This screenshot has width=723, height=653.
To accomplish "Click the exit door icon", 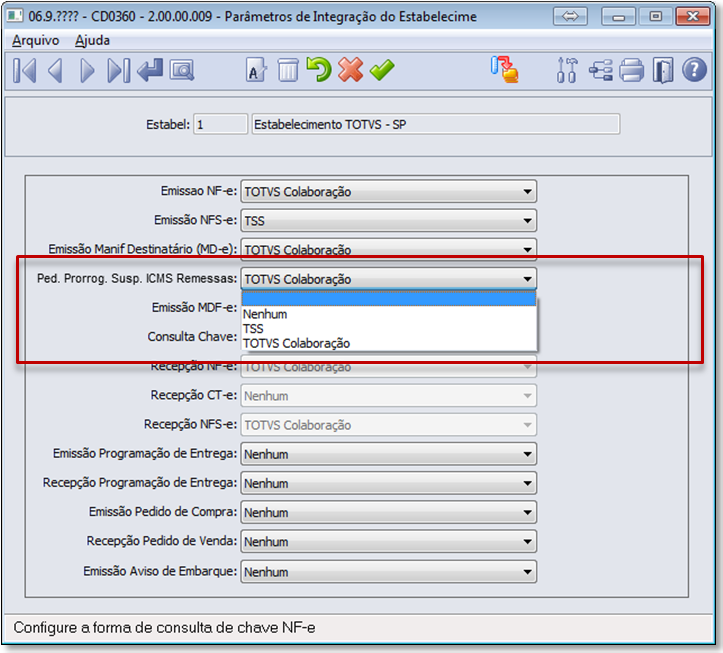I will (663, 71).
